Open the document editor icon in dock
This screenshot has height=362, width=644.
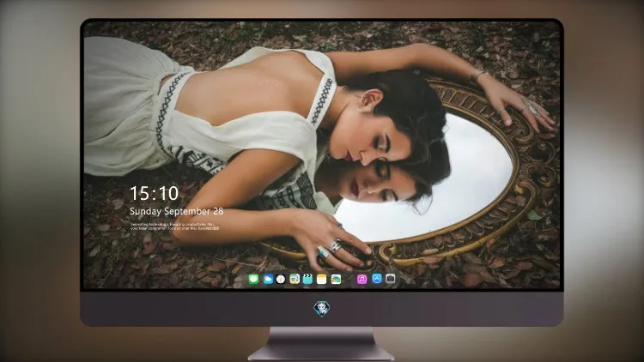point(295,280)
